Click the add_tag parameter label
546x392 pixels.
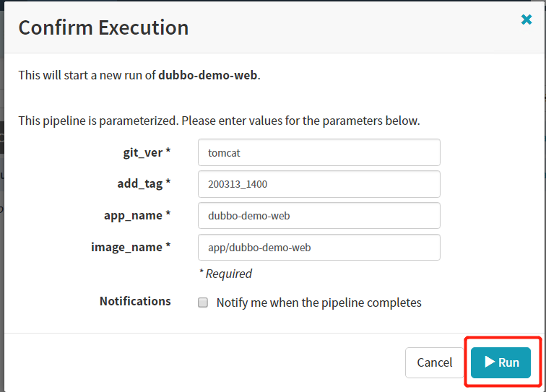pyautogui.click(x=144, y=183)
